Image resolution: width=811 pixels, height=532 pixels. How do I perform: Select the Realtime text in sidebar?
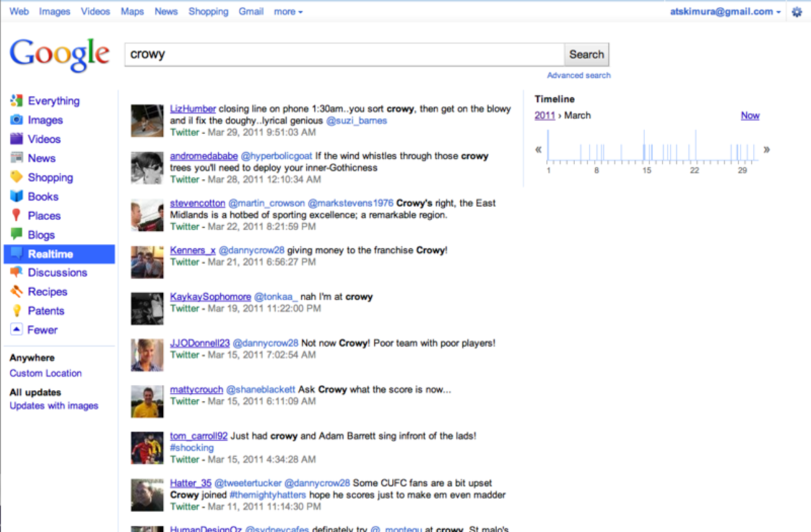click(51, 254)
